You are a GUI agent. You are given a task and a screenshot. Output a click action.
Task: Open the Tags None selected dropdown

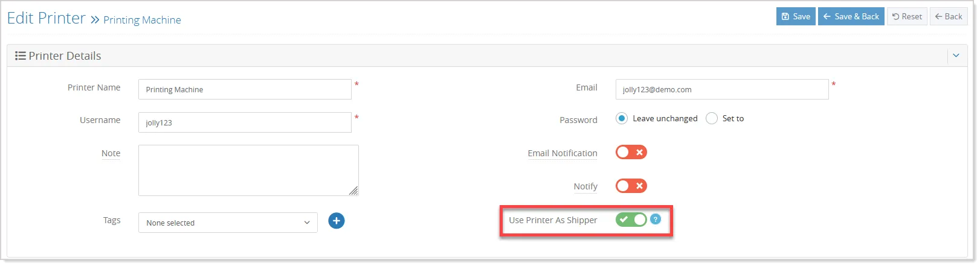coord(228,223)
